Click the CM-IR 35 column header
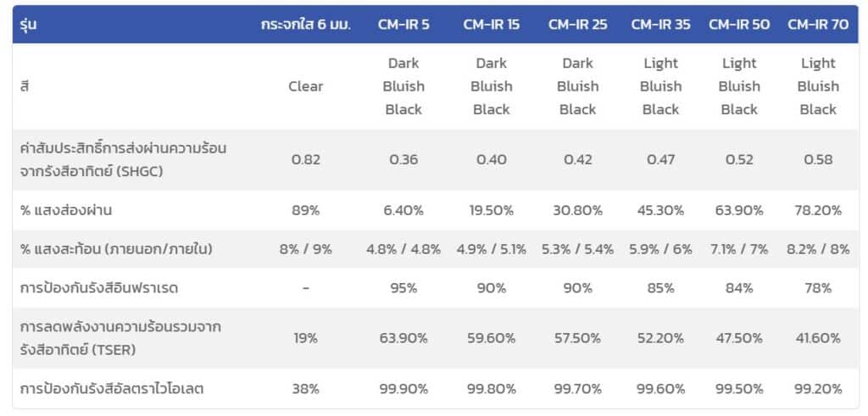 [x=660, y=25]
